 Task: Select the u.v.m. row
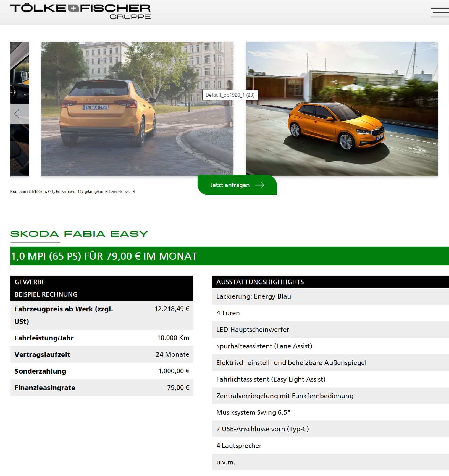(x=330, y=462)
